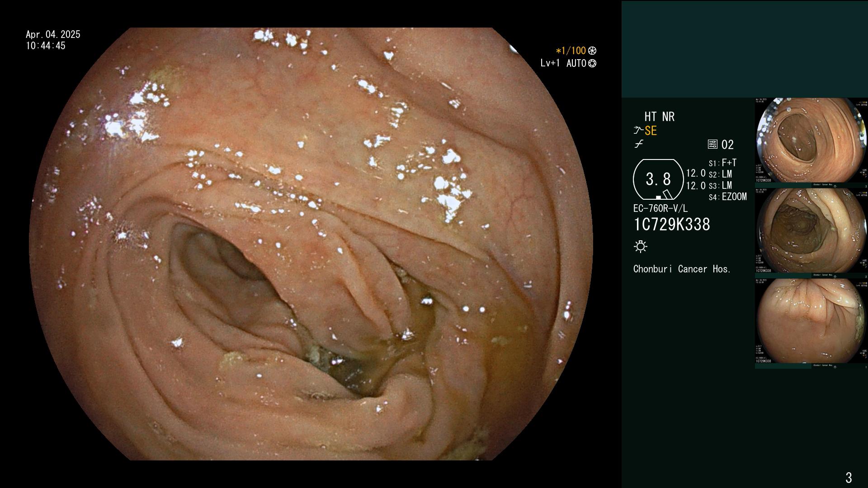Click the lower 12.0 value beside S3

[x=696, y=186]
